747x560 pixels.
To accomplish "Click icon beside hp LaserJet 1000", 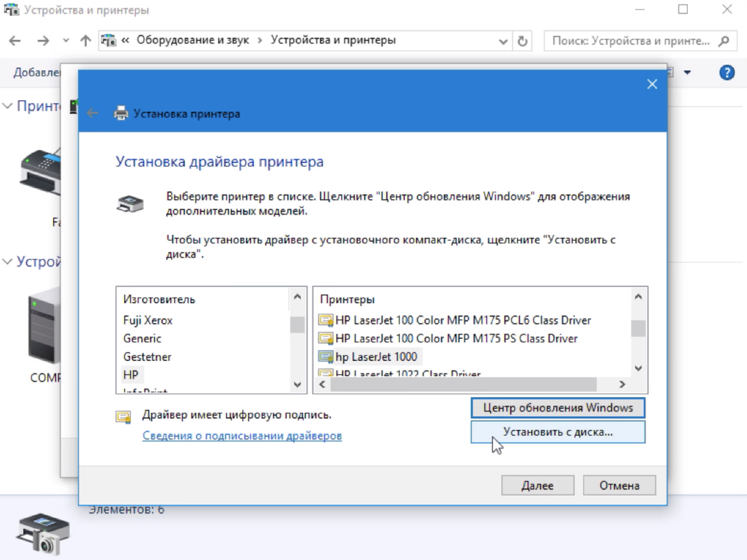I will (x=326, y=357).
